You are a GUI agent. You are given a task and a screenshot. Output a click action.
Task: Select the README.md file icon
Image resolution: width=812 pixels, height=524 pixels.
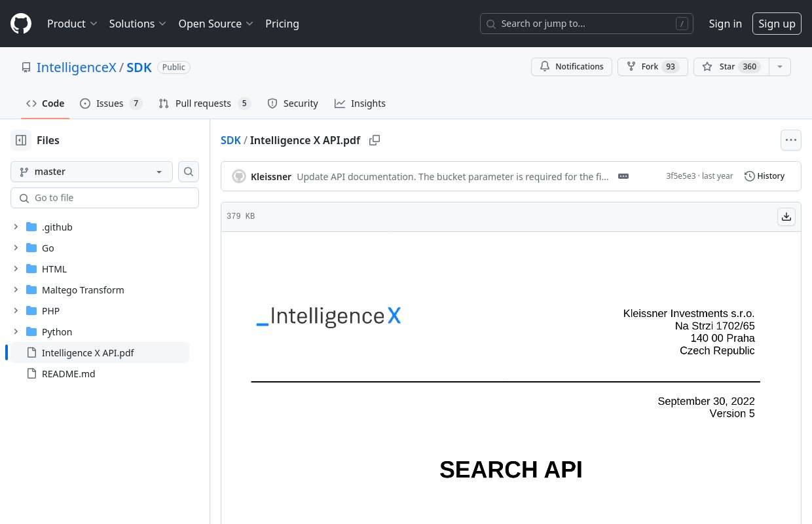point(31,374)
